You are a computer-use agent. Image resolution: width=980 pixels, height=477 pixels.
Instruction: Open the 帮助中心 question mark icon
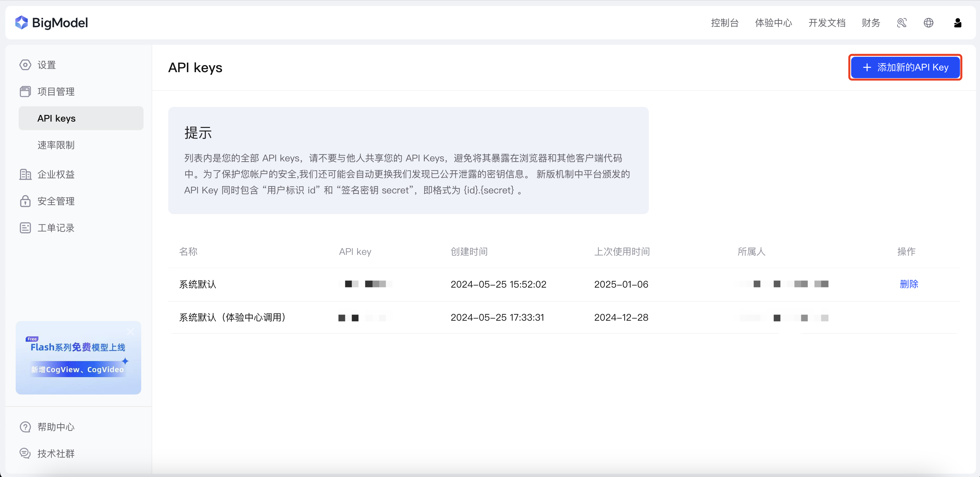(x=25, y=427)
